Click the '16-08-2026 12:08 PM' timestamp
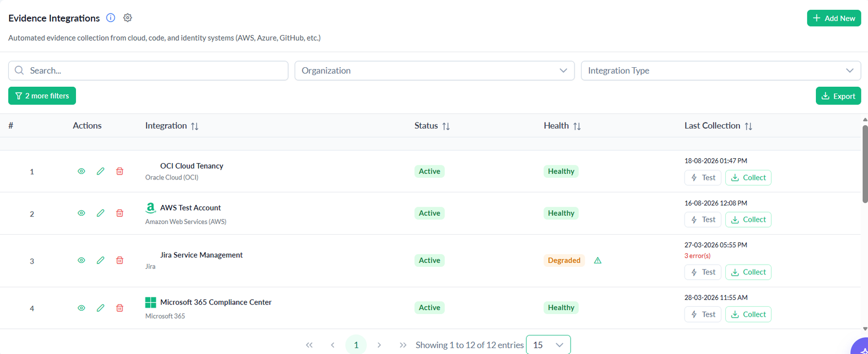This screenshot has width=868, height=354. pyautogui.click(x=716, y=203)
